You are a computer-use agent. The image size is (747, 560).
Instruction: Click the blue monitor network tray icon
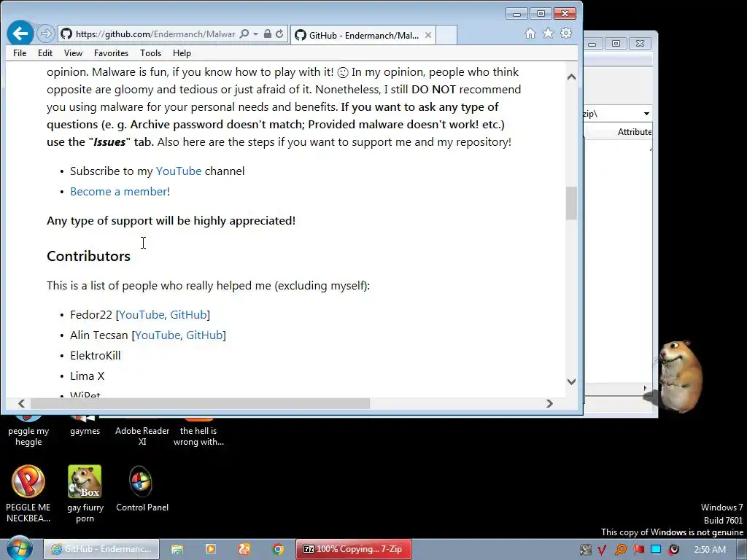pyautogui.click(x=656, y=550)
